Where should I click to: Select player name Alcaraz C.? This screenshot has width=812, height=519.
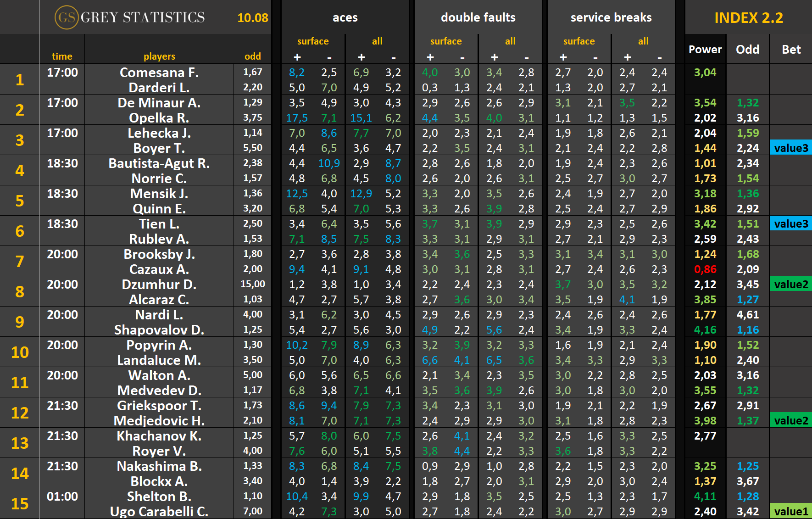159,300
